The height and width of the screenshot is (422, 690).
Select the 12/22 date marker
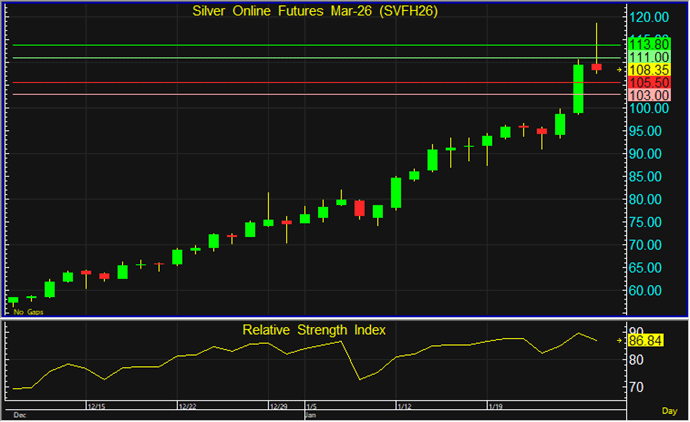click(x=189, y=407)
